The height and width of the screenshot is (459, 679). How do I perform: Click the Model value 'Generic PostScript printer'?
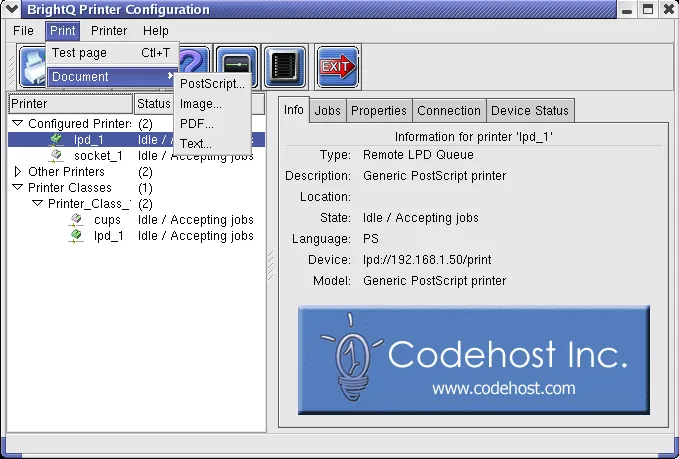[434, 281]
